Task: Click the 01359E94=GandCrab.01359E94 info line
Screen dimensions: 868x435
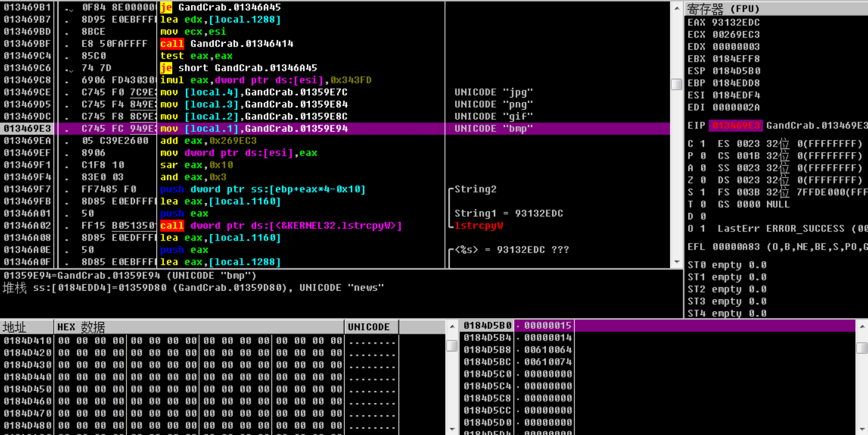Action: pyautogui.click(x=130, y=276)
